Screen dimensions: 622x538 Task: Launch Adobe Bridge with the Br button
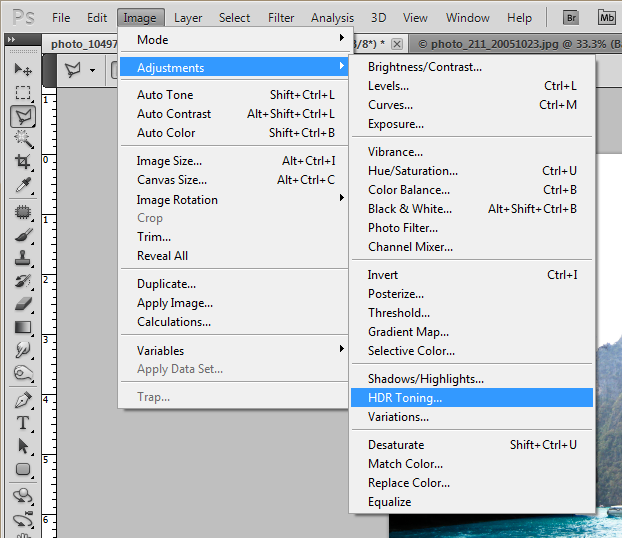pos(571,17)
